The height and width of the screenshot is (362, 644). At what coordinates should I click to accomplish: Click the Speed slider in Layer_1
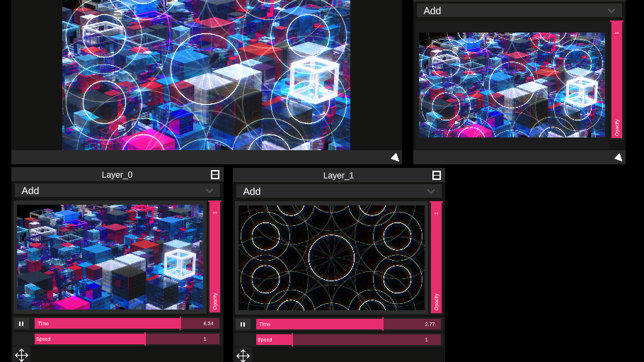(347, 339)
